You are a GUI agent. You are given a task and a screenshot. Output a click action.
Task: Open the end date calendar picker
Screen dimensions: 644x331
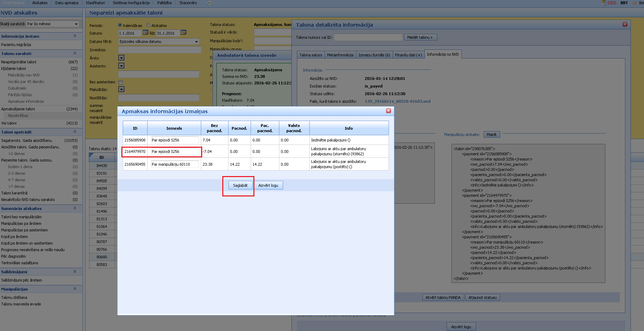[184, 33]
